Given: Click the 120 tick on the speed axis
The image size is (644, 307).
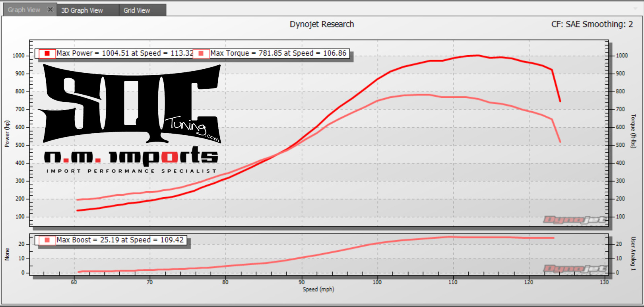Looking at the screenshot, I should (x=529, y=282).
